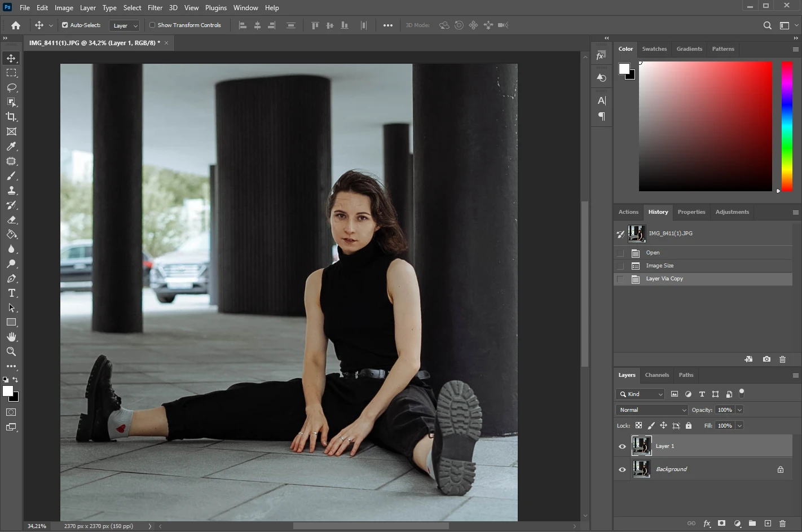Open the Color panel options menu

tap(795, 49)
